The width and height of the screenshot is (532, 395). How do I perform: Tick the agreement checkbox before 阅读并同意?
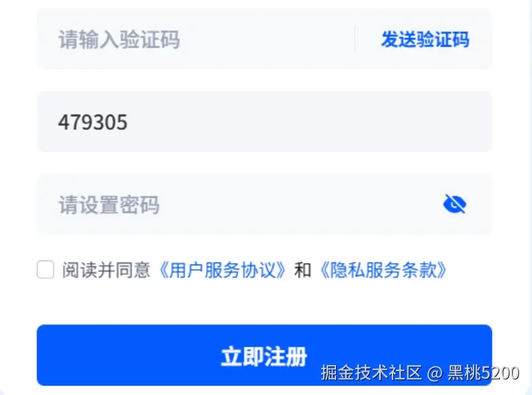(x=46, y=269)
